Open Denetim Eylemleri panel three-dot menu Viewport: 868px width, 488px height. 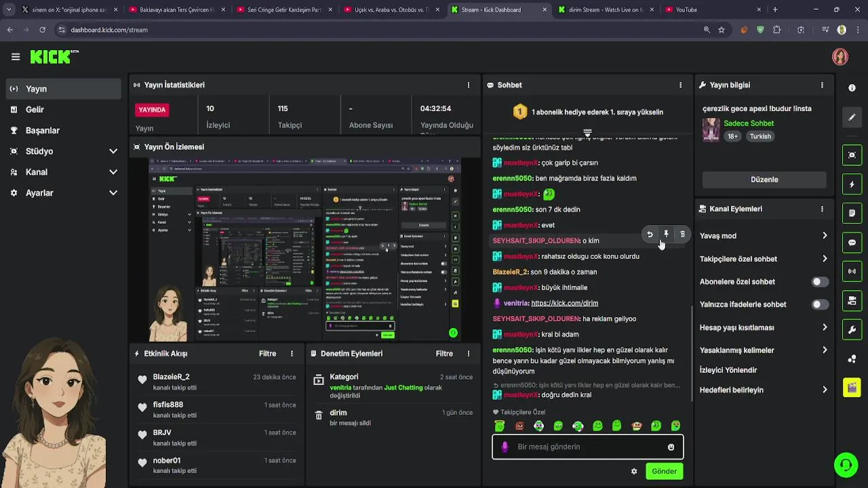(x=468, y=353)
